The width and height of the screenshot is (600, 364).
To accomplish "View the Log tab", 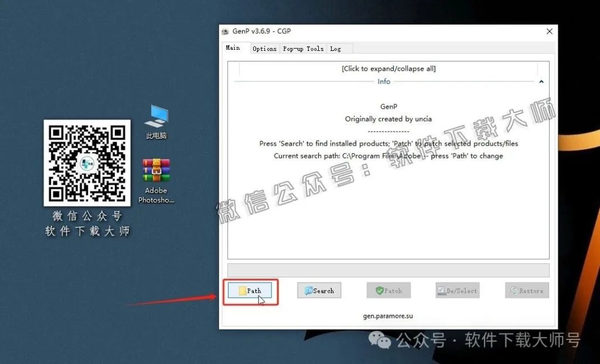I will (x=336, y=49).
